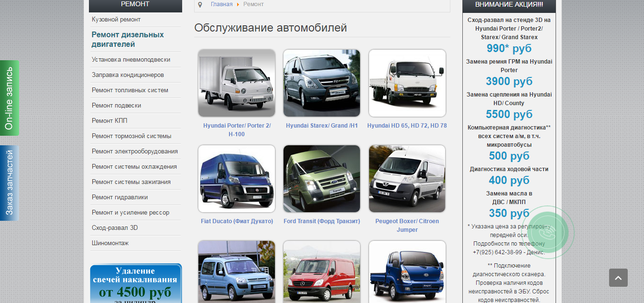This screenshot has height=303, width=644.
Task: Click the scroll-to-top arrow button
Action: pos(618,278)
